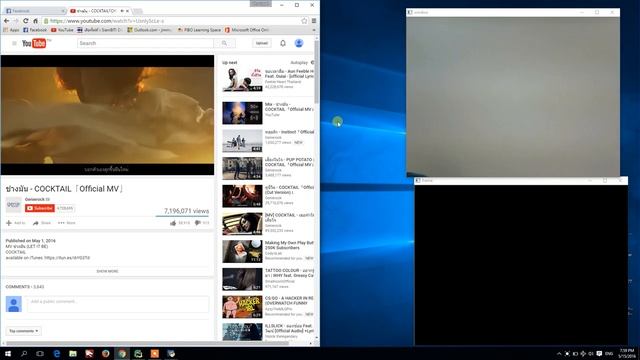The image size is (640, 360).
Task: Go back using Chrome's back arrow
Action: (7, 21)
